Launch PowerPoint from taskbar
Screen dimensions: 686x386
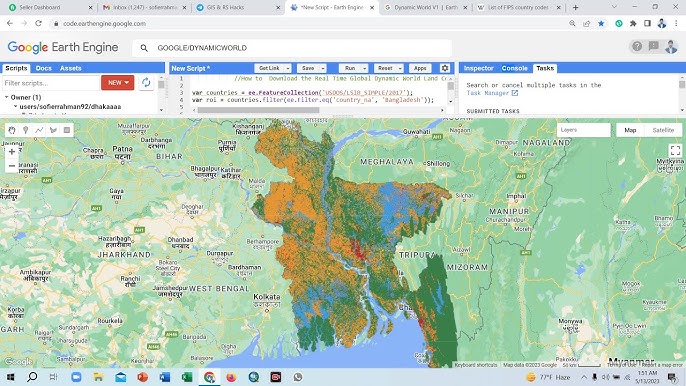click(143, 377)
